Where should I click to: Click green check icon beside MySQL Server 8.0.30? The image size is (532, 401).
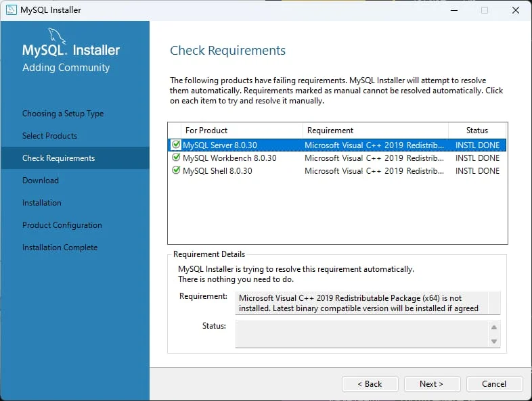pos(176,145)
